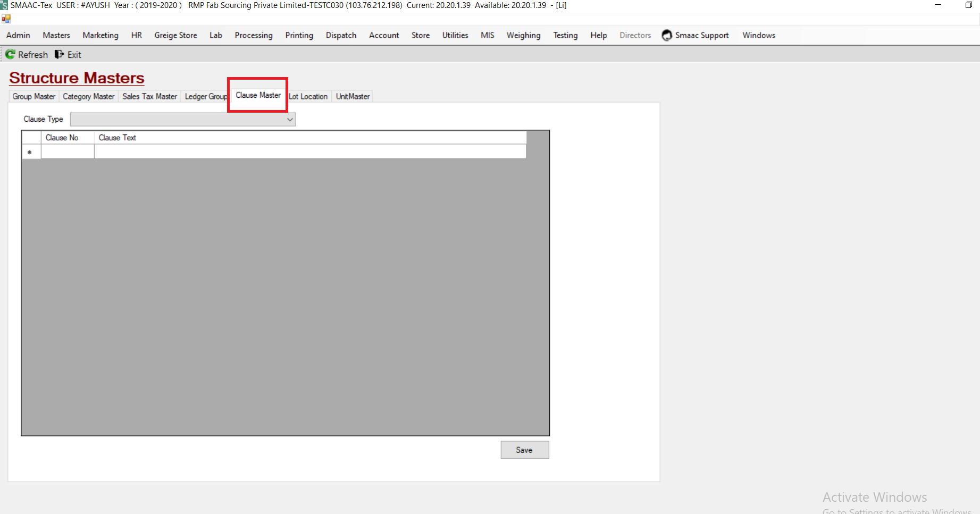Click the small app icon below title bar
This screenshot has width=980, height=514.
point(6,19)
